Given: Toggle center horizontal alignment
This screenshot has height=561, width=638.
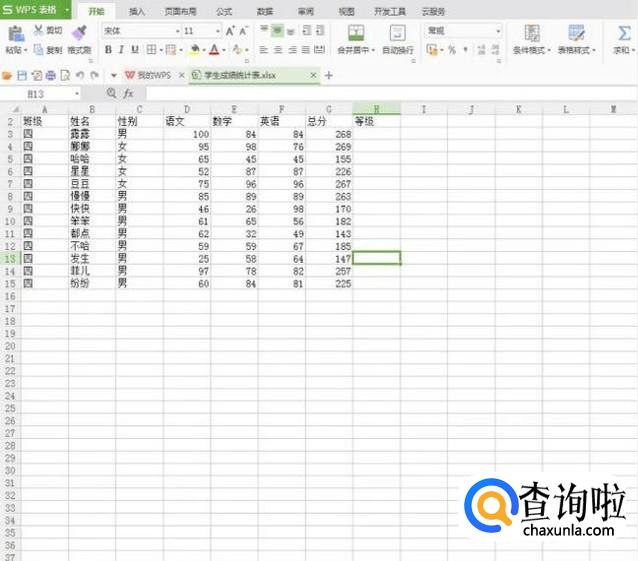Looking at the screenshot, I should (278, 50).
